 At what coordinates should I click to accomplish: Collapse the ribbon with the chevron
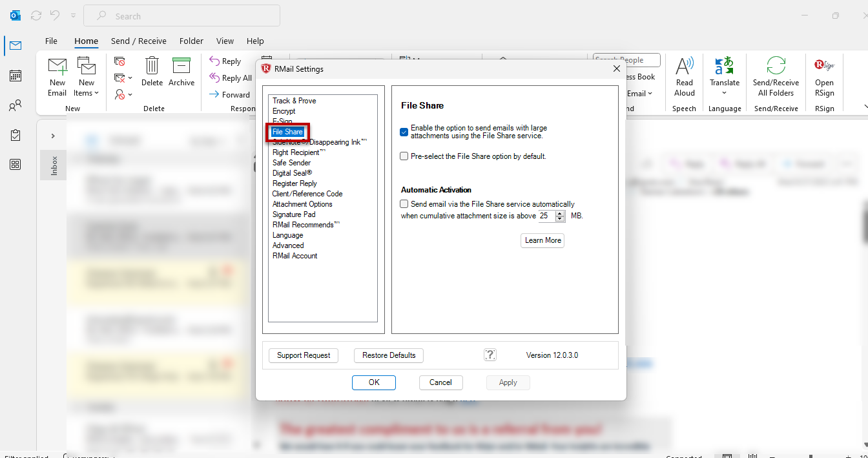coord(865,107)
